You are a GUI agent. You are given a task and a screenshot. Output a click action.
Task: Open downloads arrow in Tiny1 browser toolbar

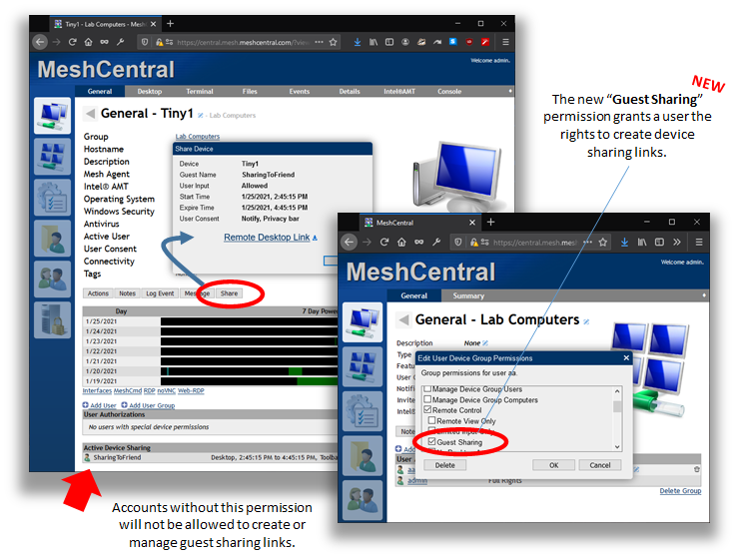[x=358, y=42]
